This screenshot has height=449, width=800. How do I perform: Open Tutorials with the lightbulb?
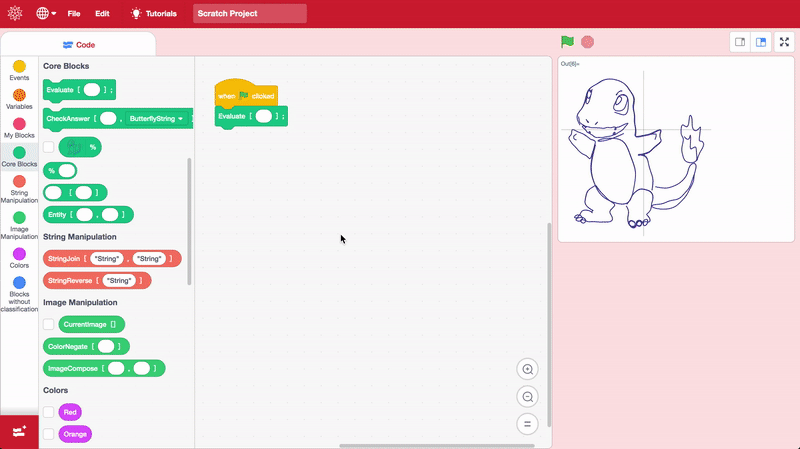click(x=154, y=14)
